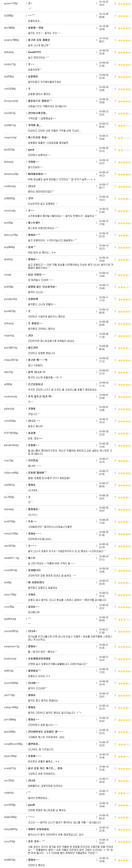
Task: Open reviewer dior3889's profile name
Action: pyautogui.click(x=9, y=28)
